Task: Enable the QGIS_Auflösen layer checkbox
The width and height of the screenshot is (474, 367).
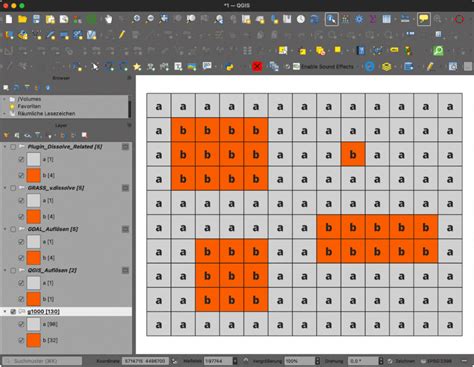Action: click(13, 270)
